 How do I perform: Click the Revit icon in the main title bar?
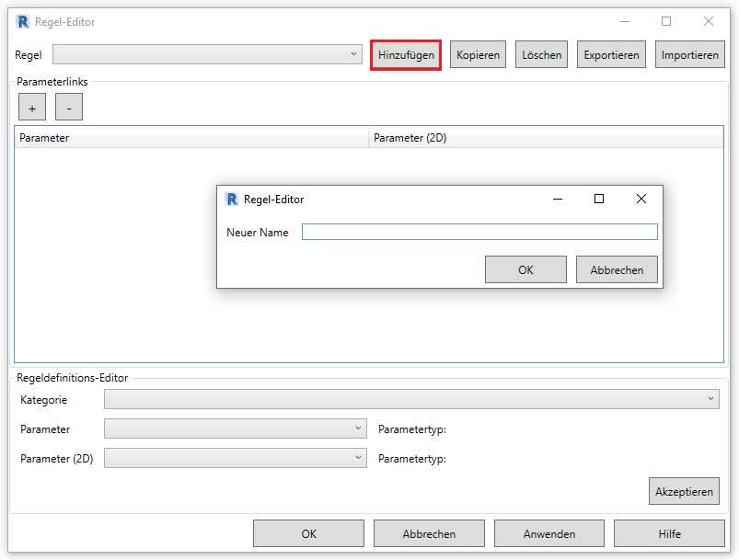click(23, 21)
